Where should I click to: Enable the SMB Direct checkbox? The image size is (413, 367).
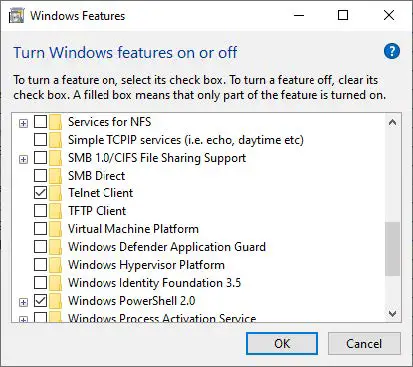pos(40,175)
